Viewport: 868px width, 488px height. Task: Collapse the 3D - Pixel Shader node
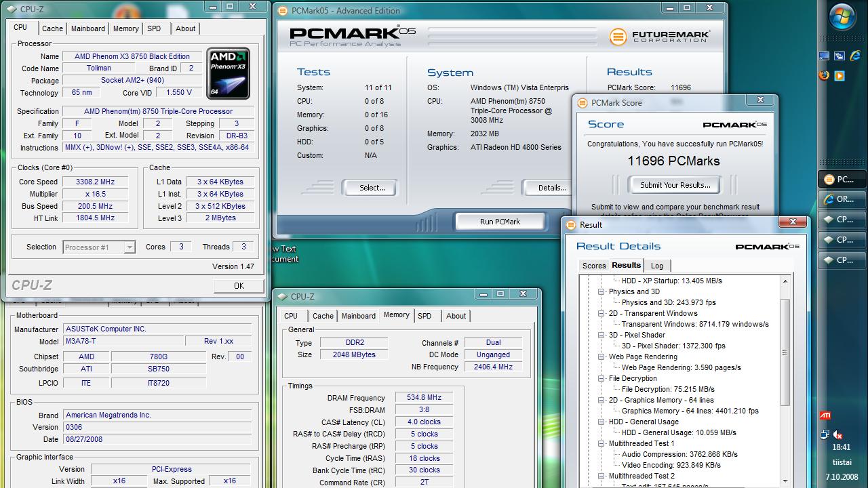pos(601,335)
